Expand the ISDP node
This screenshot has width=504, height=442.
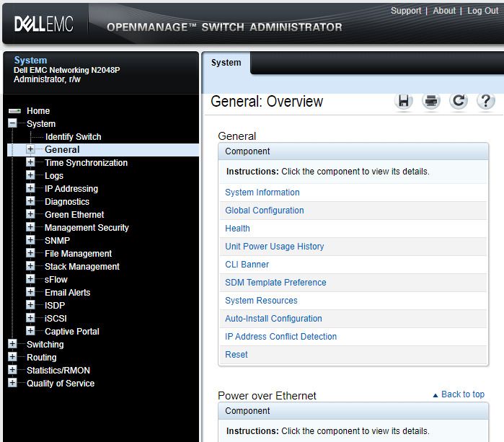30,305
